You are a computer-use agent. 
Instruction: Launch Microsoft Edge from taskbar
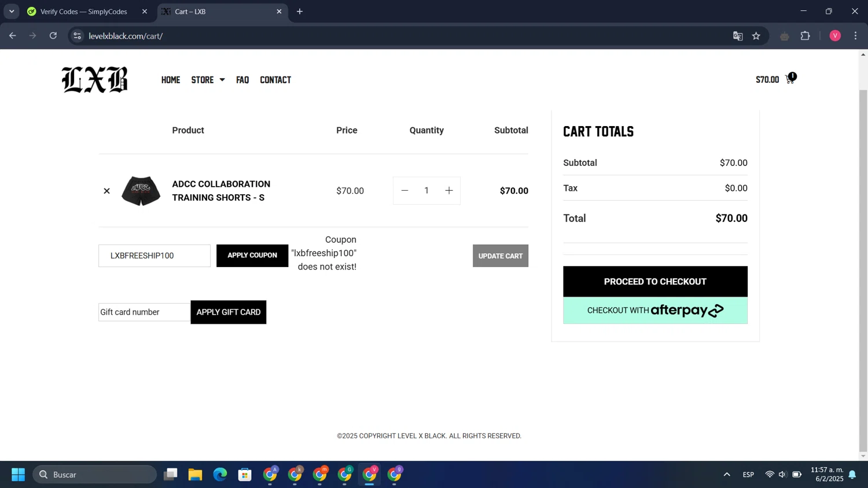pos(220,475)
